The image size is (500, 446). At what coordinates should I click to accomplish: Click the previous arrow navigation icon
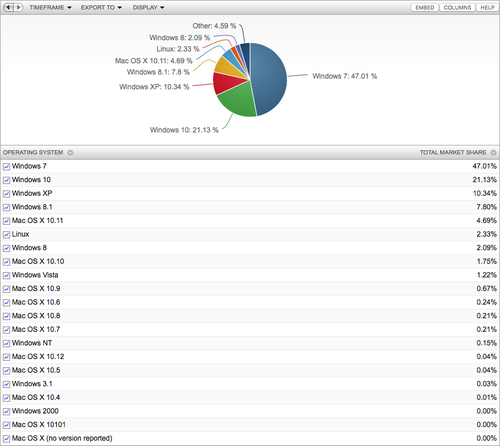pyautogui.click(x=8, y=7)
